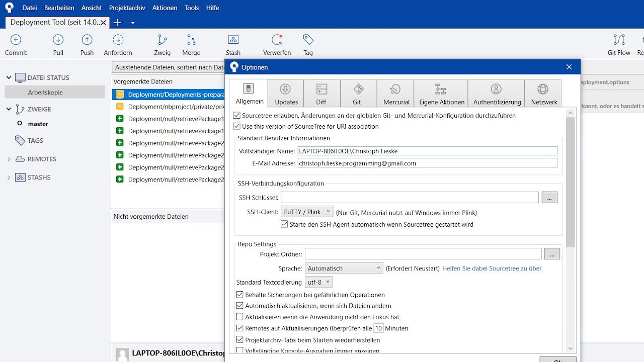Viewport: 644px width, 362px height.
Task: Toggle Sourcetree erlauben globale Konfiguration checkbox
Action: click(236, 115)
